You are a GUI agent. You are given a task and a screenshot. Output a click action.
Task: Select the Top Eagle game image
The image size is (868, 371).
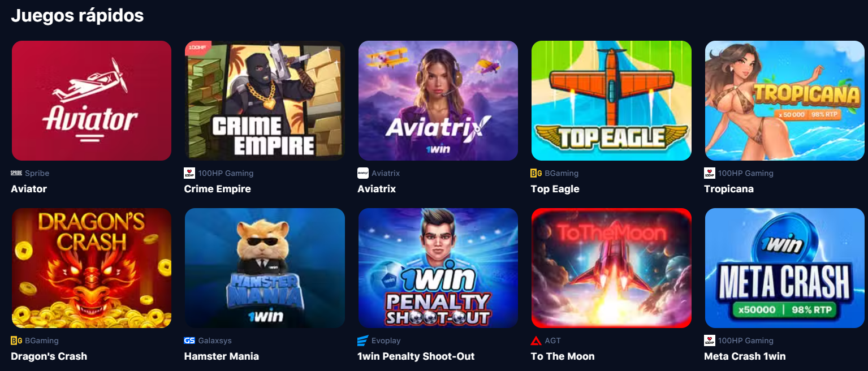pos(611,101)
